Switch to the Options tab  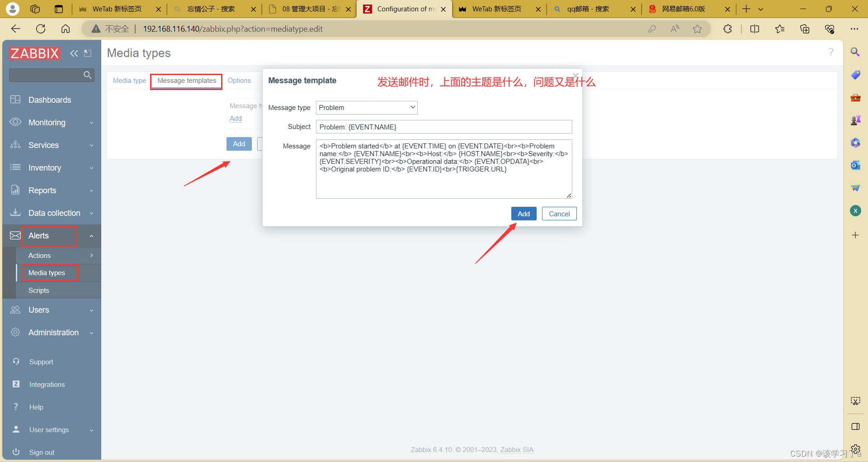point(239,81)
